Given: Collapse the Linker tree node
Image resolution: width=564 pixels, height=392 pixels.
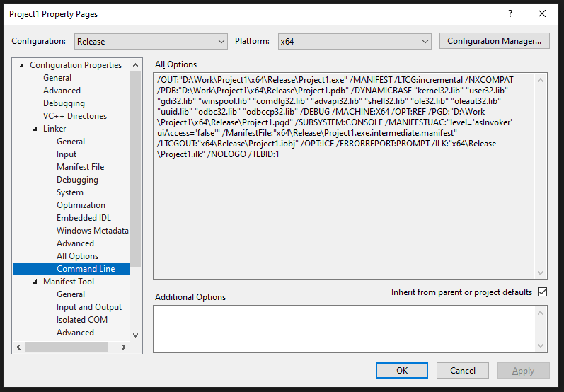Looking at the screenshot, I should point(35,129).
